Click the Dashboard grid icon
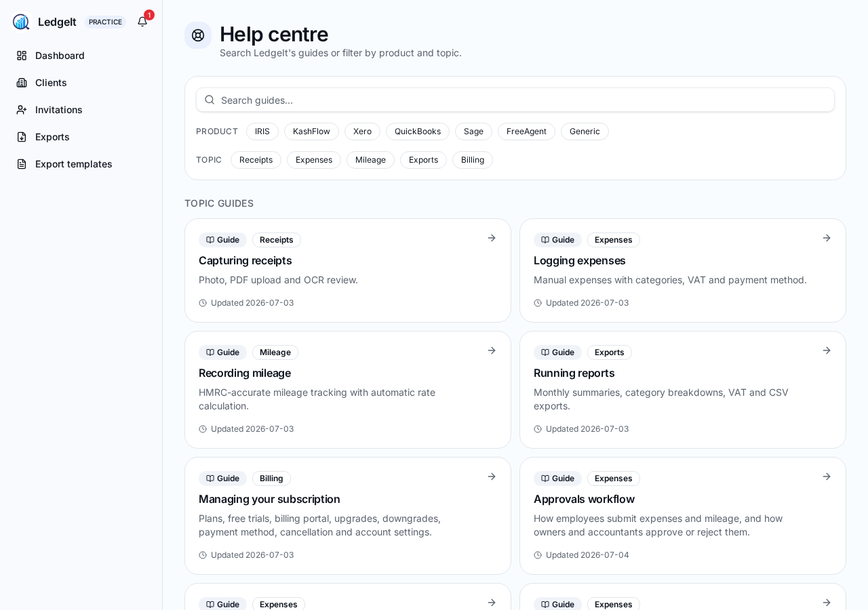Viewport: 868px width, 610px height. coord(22,56)
